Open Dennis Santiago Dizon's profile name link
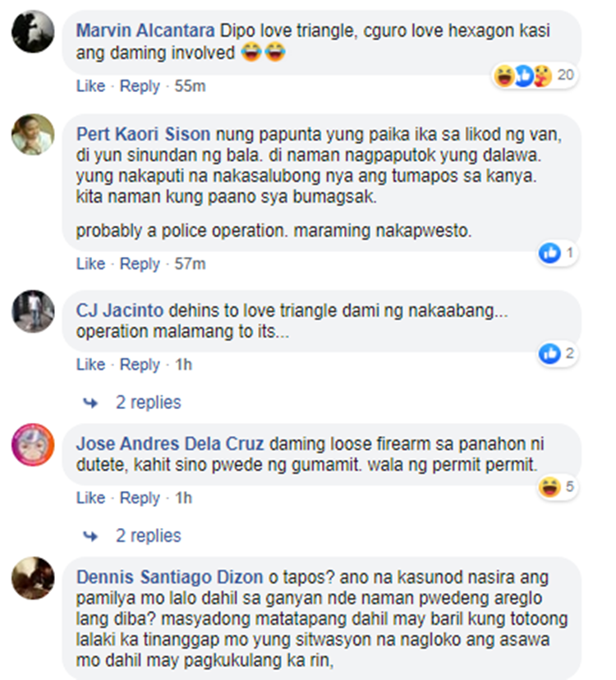Image resolution: width=616 pixels, height=680 pixels. coord(170,577)
